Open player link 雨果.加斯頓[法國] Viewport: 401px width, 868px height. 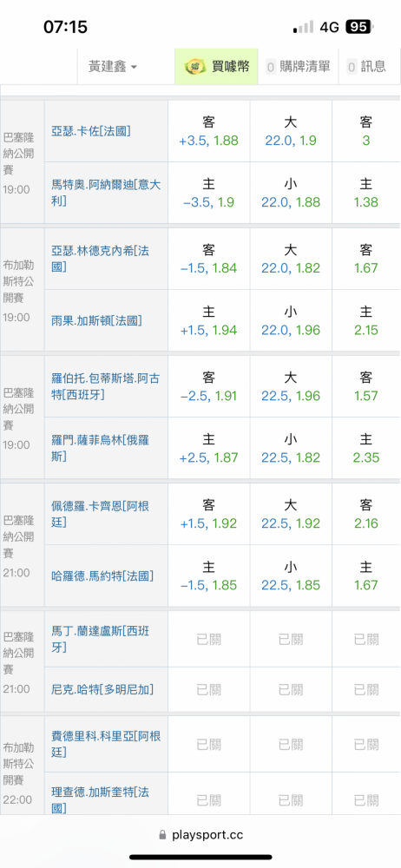pyautogui.click(x=97, y=320)
